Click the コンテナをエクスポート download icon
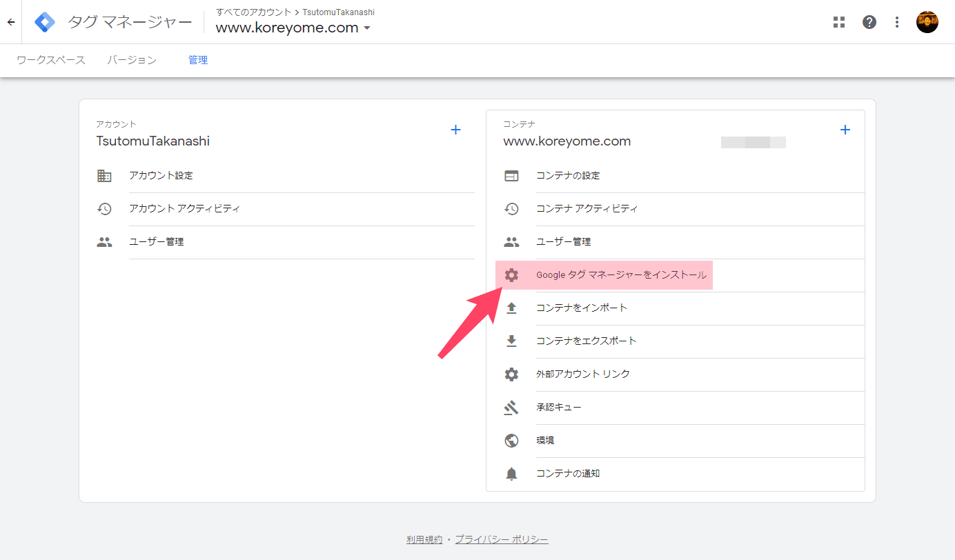The height and width of the screenshot is (560, 955). coord(511,341)
